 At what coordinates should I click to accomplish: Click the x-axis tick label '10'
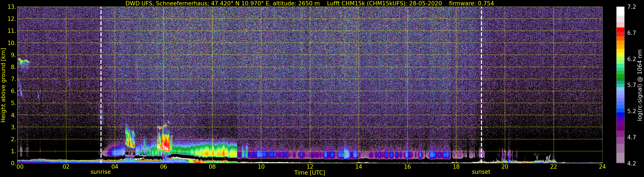261,167
